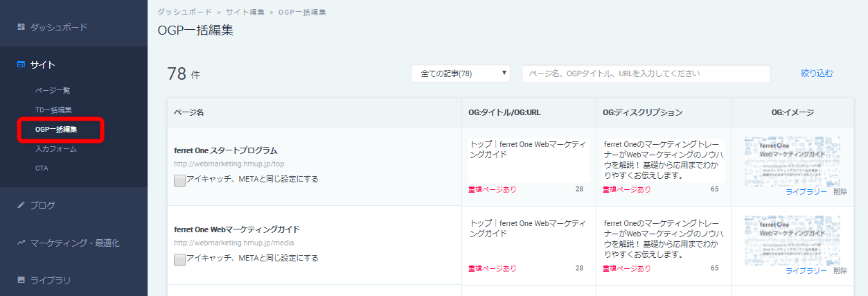Click the library image icon in sidebar

click(21, 280)
